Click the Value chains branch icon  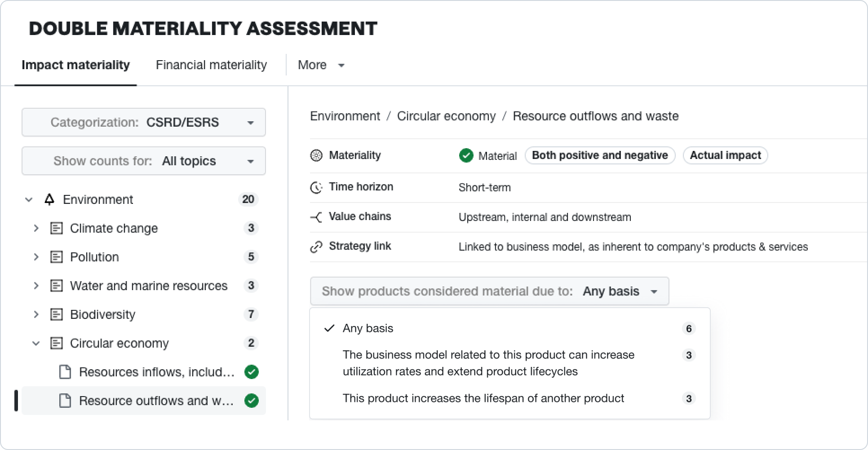click(317, 216)
